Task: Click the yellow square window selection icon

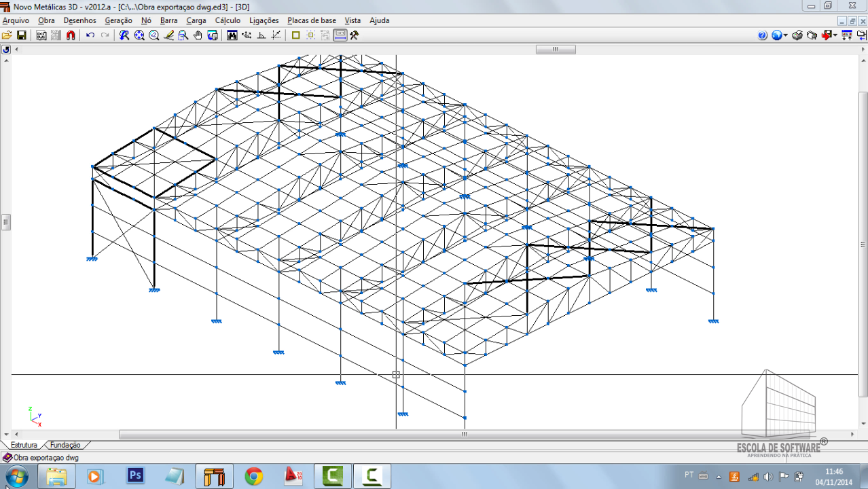Action: (295, 35)
